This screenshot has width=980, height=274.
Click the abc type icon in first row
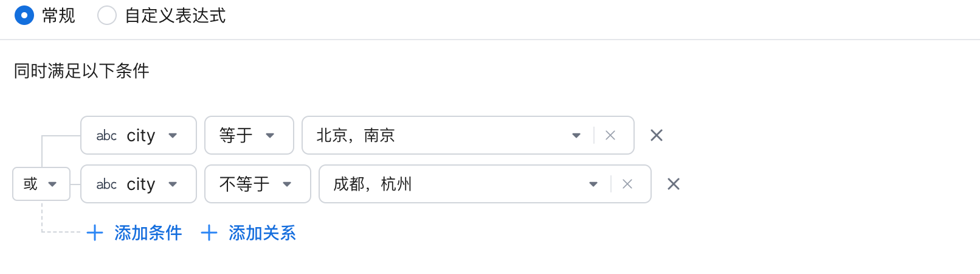(106, 135)
